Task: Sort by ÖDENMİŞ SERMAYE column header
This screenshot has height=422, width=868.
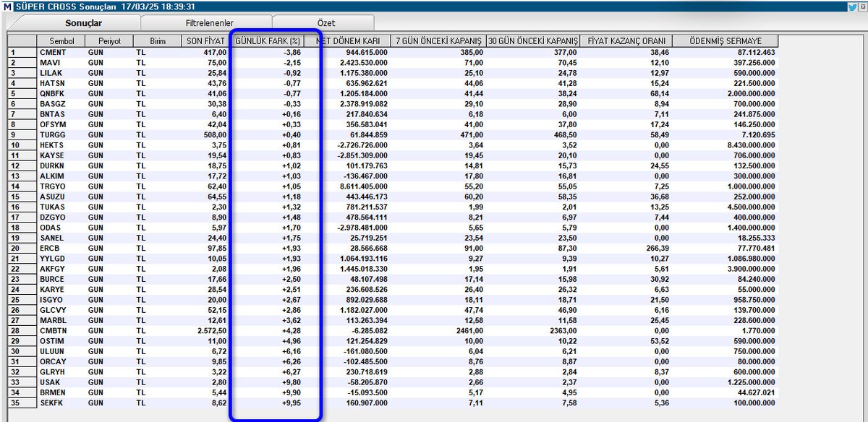Action: 726,41
